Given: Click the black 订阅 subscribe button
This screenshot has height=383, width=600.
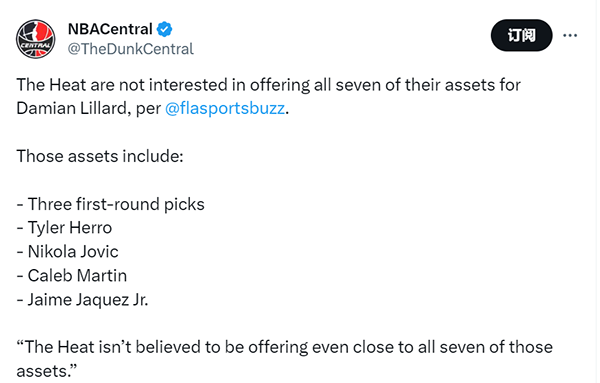Looking at the screenshot, I should pyautogui.click(x=522, y=36).
